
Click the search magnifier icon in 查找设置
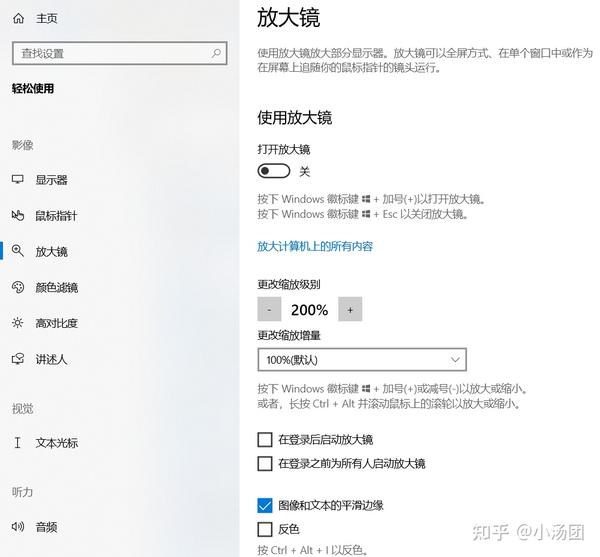coord(216,53)
